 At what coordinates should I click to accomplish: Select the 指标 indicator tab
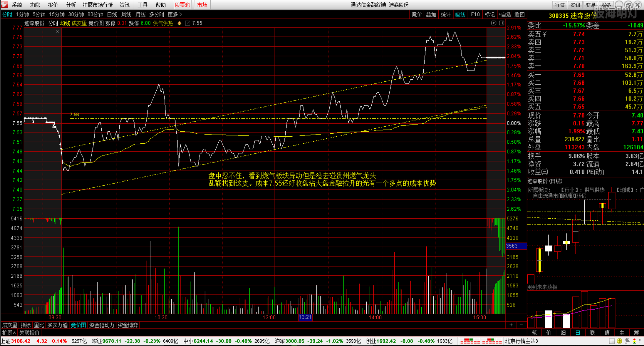25,325
